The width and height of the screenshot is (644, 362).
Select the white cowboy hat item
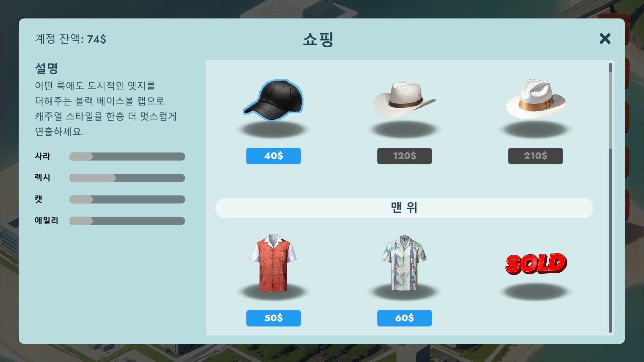404,100
